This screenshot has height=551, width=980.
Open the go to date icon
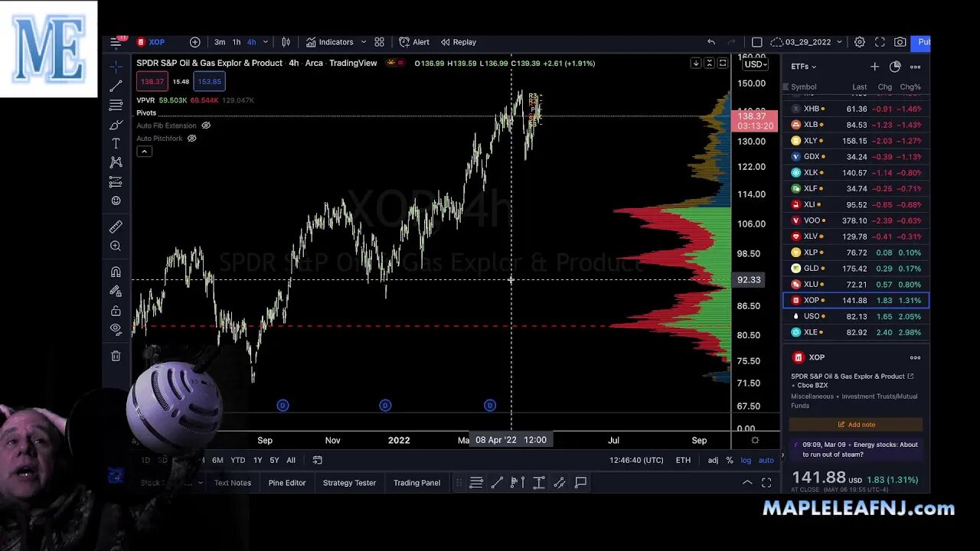point(317,460)
